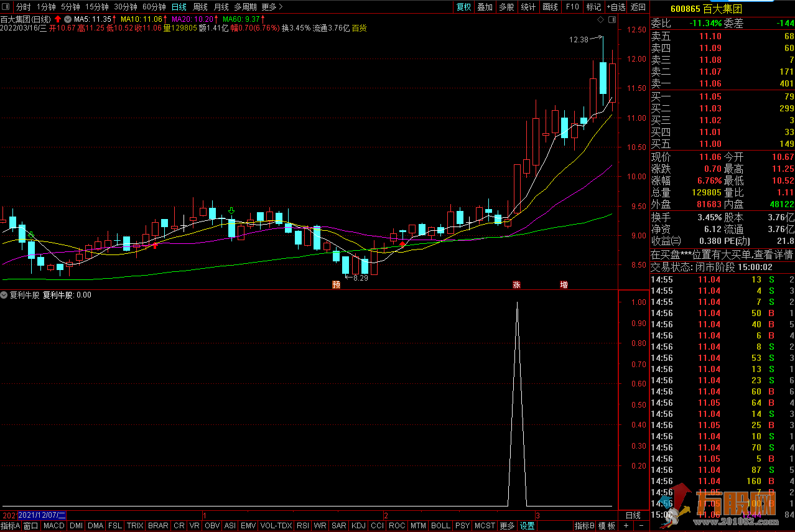795x532 pixels.
Task: Click the green down arrow marker on chart
Action: pos(231,212)
